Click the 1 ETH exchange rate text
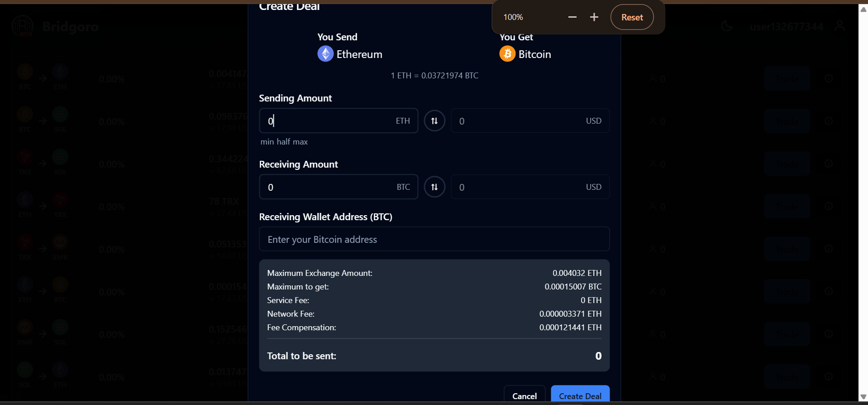 click(x=434, y=76)
